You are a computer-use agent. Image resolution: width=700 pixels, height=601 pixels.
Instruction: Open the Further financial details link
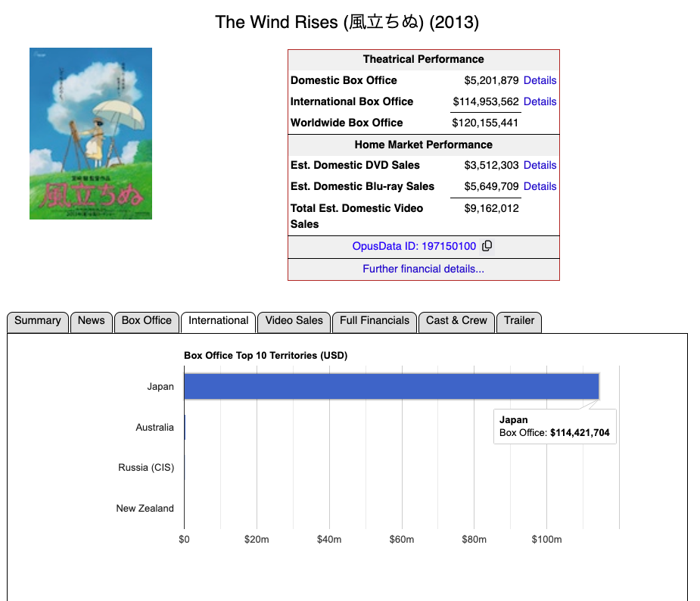pyautogui.click(x=423, y=269)
